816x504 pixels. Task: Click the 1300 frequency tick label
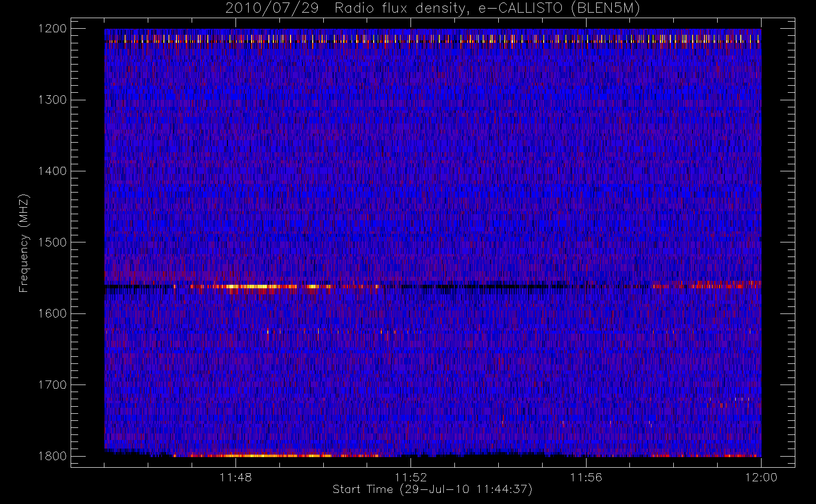click(52, 100)
